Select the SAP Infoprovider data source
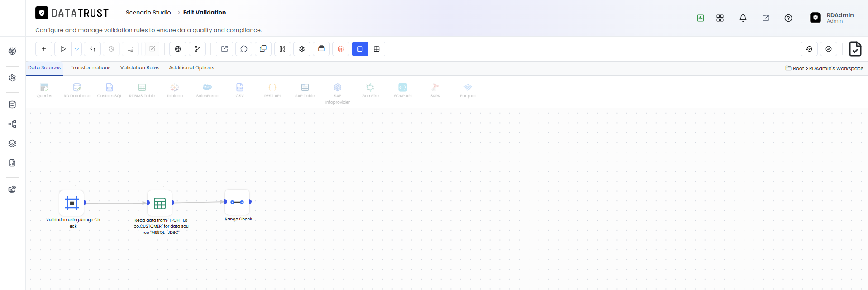This screenshot has height=290, width=868. coord(338,93)
